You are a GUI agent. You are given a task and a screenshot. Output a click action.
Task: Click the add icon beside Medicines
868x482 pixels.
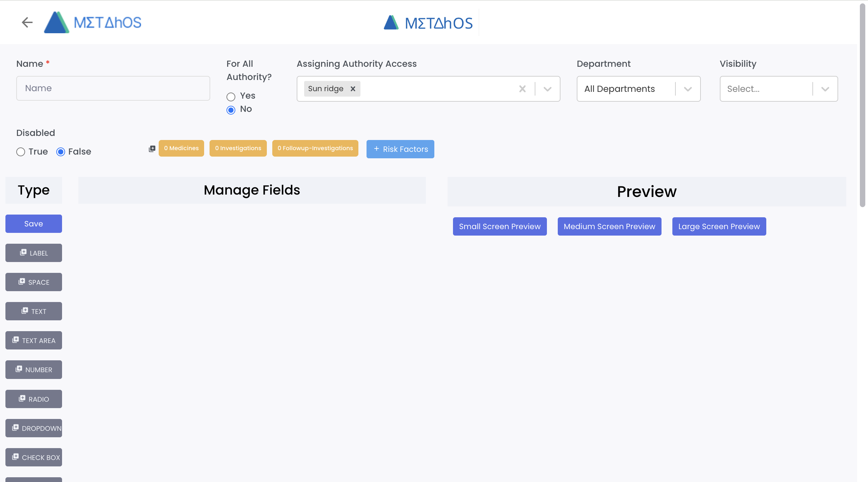coord(152,149)
